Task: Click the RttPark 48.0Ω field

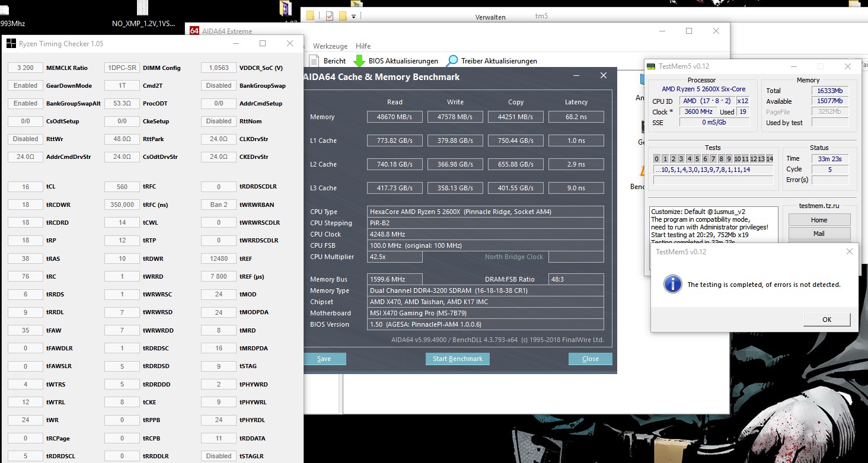Action: pyautogui.click(x=122, y=139)
